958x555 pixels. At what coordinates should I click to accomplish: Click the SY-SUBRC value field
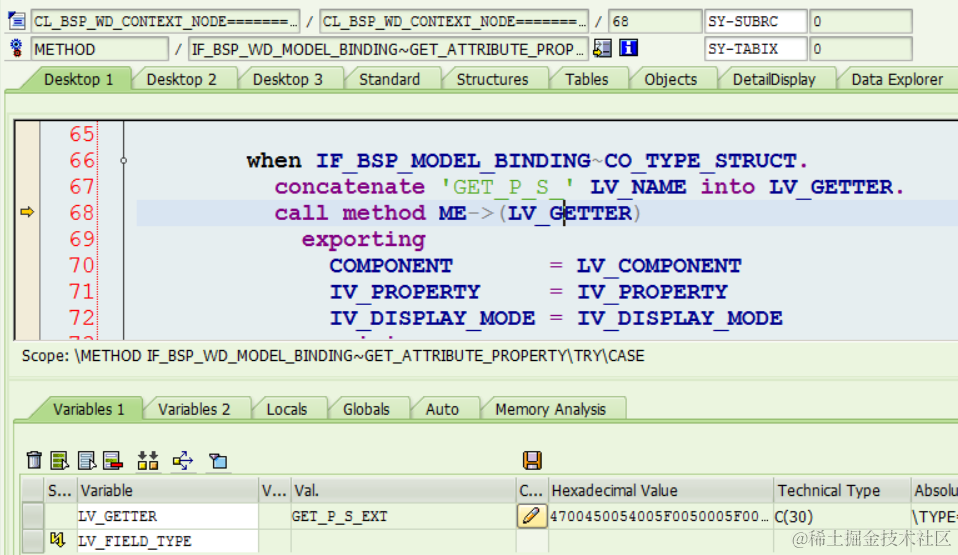(860, 21)
